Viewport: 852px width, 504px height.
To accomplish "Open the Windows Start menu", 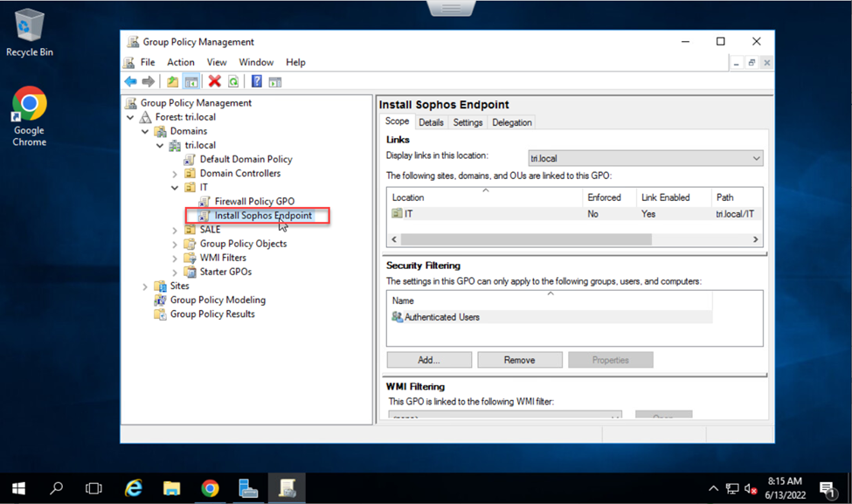I will (18, 489).
